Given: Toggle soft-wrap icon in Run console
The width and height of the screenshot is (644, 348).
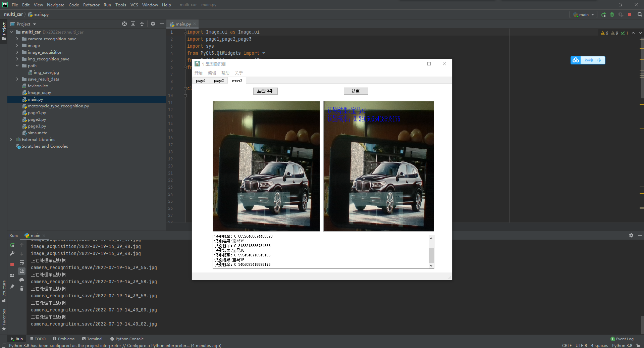Looking at the screenshot, I should [22, 262].
